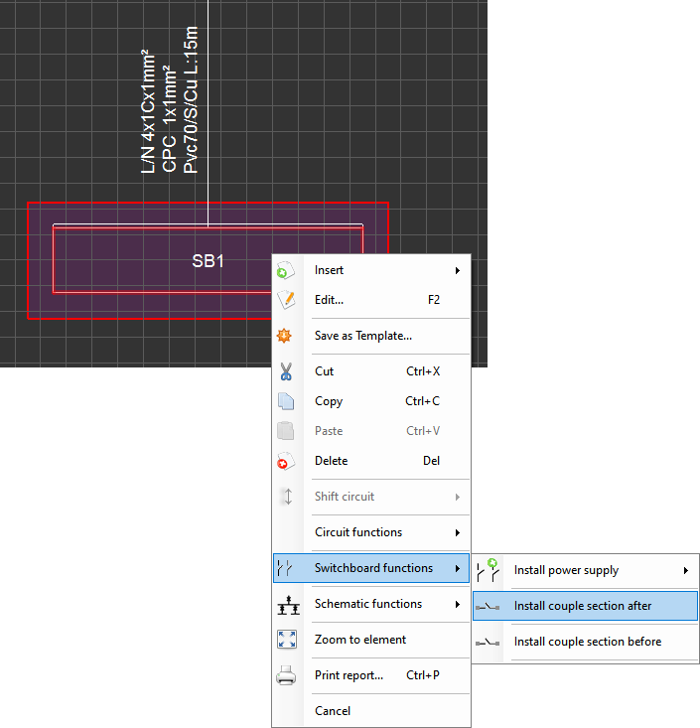Select Print report... entry
Screen dimensions: 700x728
click(x=371, y=675)
